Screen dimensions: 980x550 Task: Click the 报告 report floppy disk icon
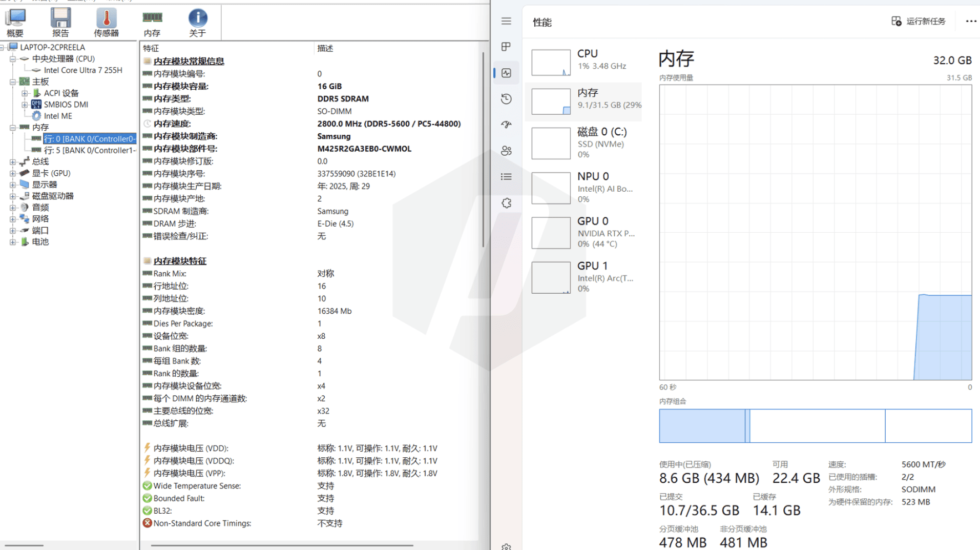60,23
